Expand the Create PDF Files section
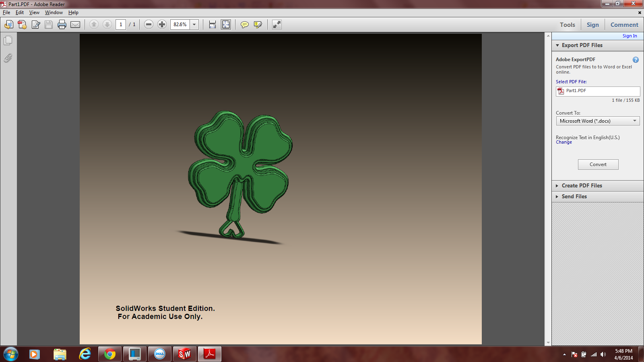Viewport: 644px width, 362px height. tap(582, 186)
